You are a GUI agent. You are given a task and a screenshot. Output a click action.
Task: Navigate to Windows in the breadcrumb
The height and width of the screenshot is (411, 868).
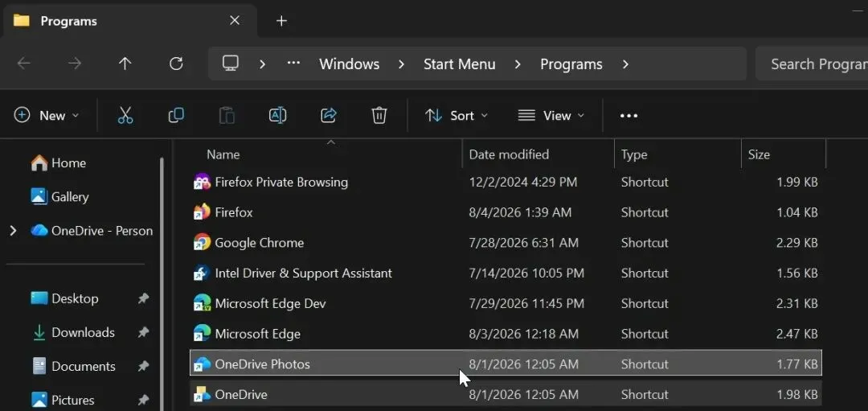tap(350, 64)
